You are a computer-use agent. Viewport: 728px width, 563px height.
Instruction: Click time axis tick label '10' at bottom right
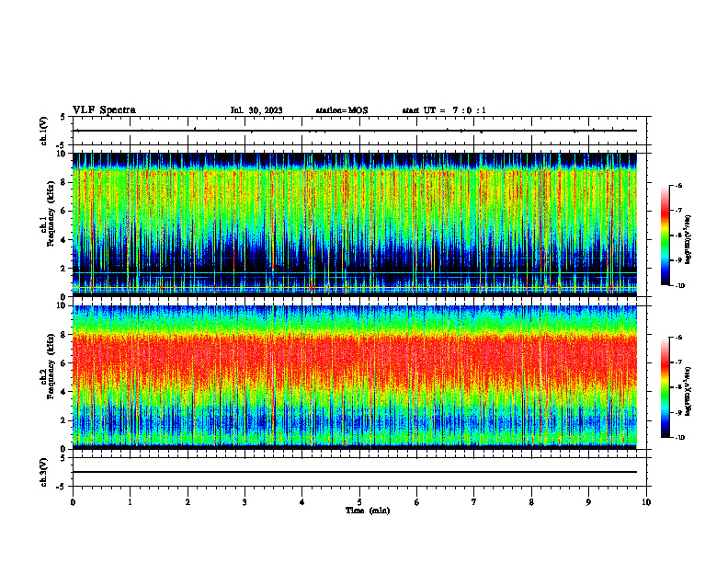646,502
